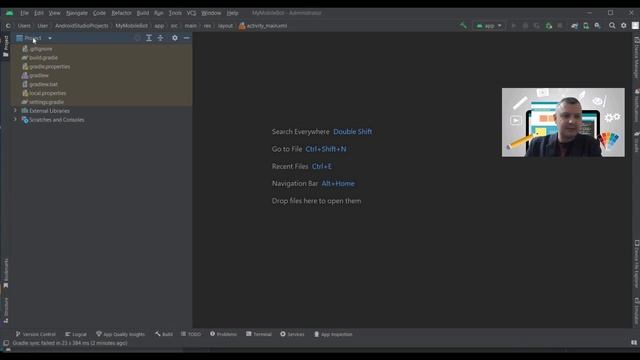Screen dimensions: 640x360
Task: Toggle the Bookmarks vertical tab on left stripe
Action: [6, 273]
